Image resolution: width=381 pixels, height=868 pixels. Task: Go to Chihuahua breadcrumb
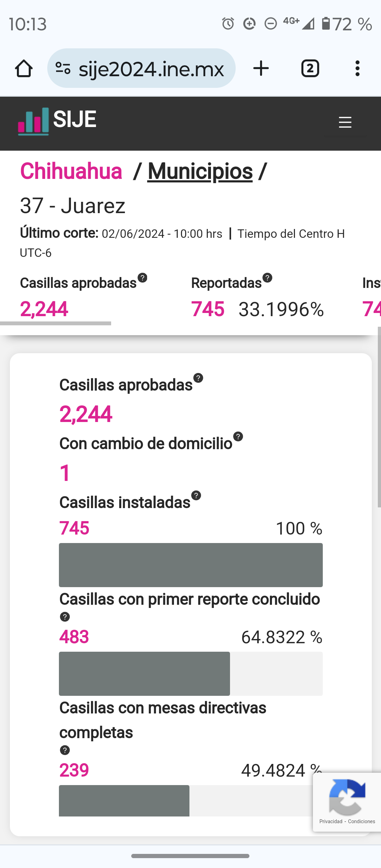tap(71, 171)
